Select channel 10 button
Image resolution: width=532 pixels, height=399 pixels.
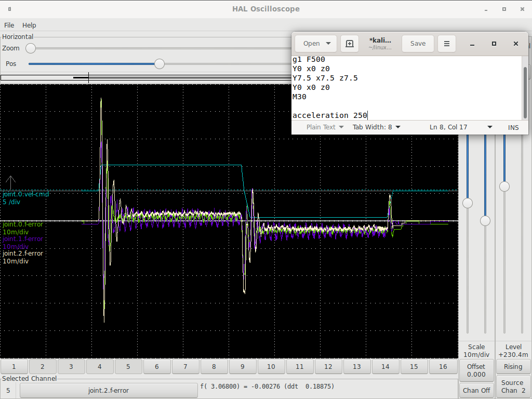click(x=271, y=366)
